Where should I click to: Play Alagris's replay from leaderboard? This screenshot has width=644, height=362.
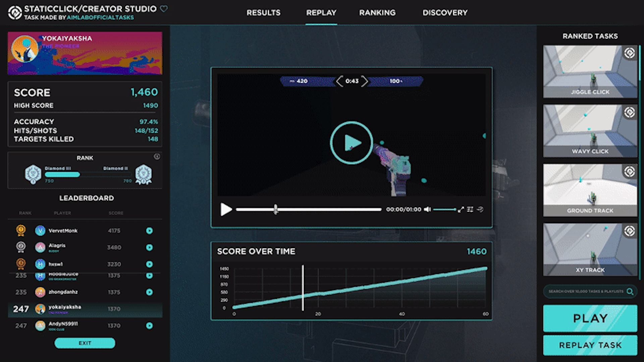(149, 247)
